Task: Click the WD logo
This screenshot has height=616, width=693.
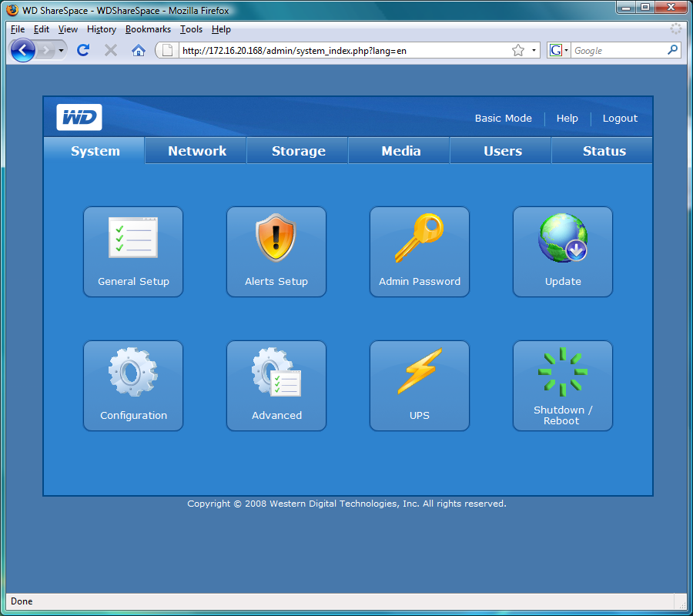Action: (x=79, y=117)
